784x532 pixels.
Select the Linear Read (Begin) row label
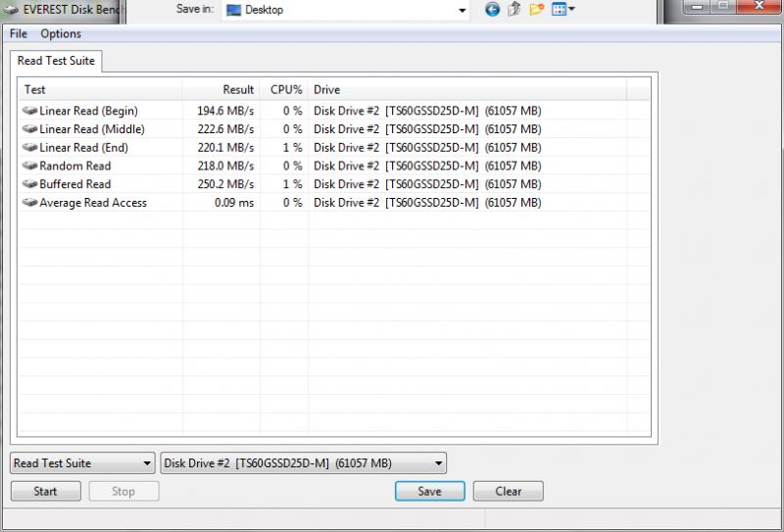(88, 111)
